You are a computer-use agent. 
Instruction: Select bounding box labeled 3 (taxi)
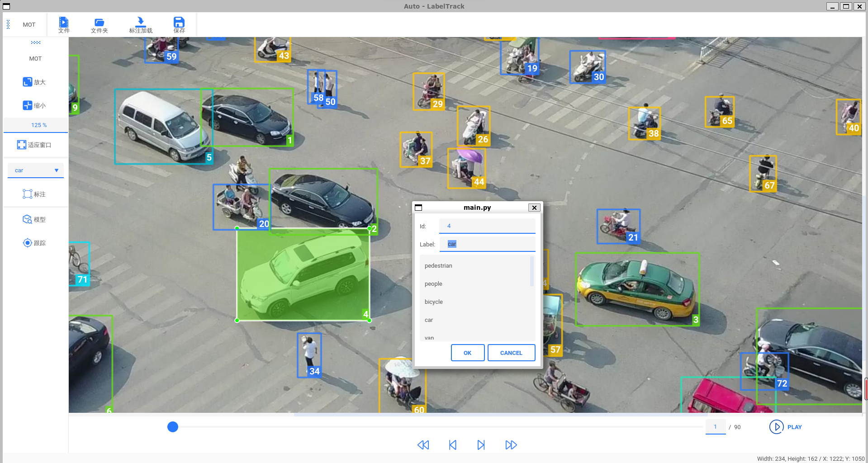[x=637, y=289]
